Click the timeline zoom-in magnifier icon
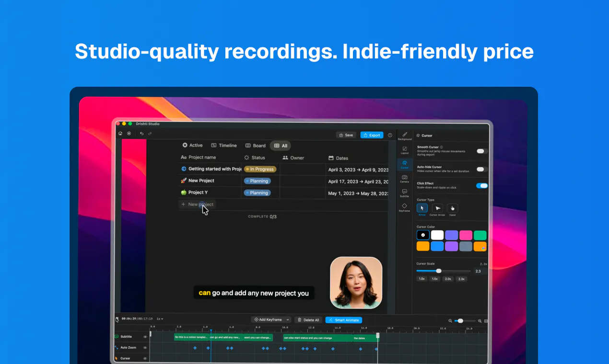 480,321
